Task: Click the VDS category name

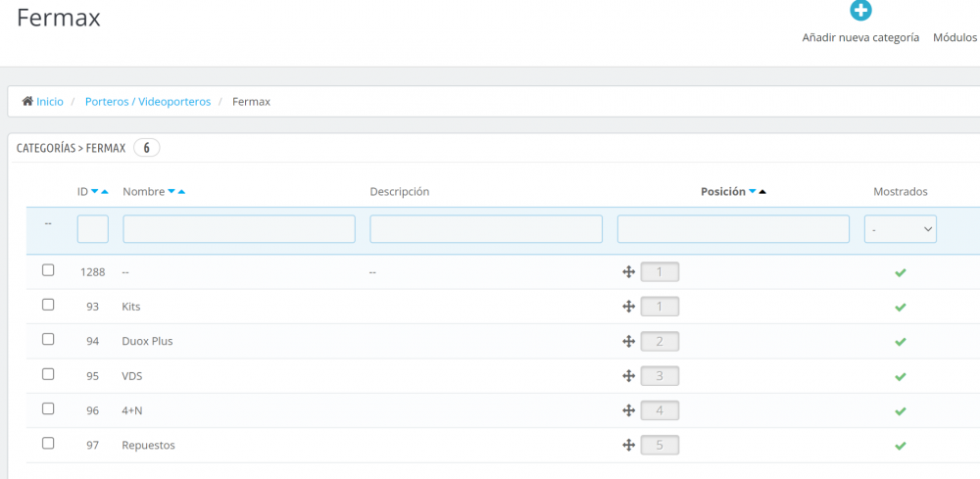Action: click(x=132, y=376)
